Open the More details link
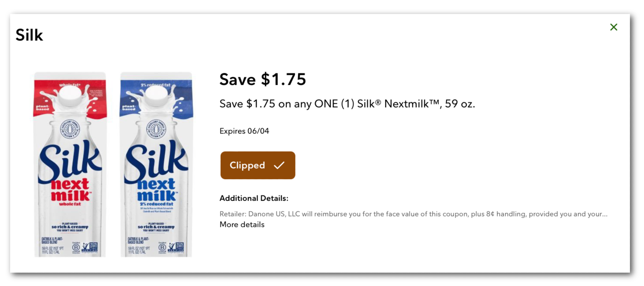644x286 pixels. coord(242,225)
